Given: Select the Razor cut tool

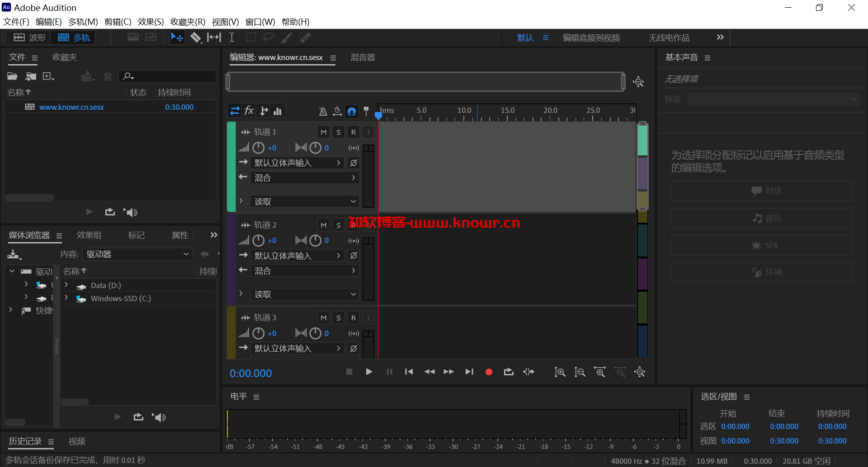Looking at the screenshot, I should 195,37.
